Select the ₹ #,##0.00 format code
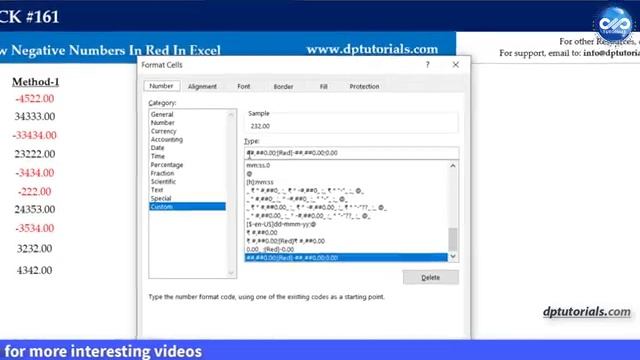640x360 pixels. tap(262, 233)
